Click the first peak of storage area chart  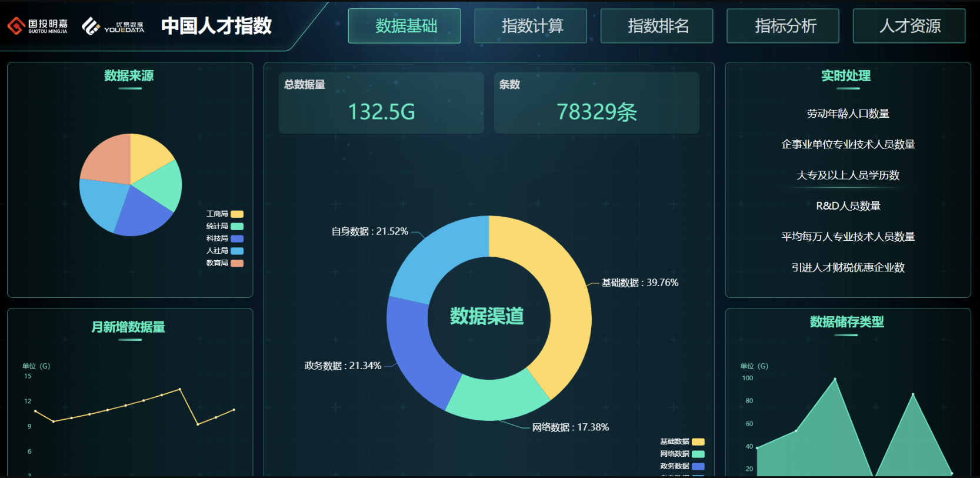(835, 379)
